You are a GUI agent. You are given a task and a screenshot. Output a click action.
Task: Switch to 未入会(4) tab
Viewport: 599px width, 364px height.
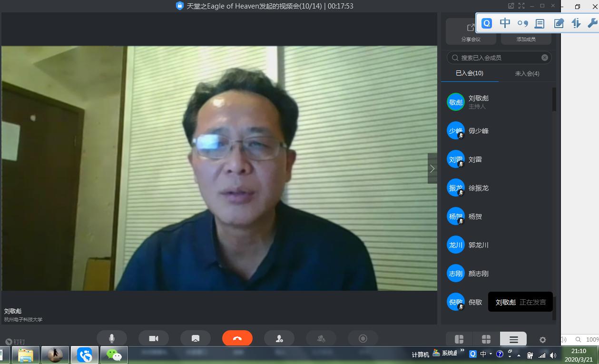527,73
